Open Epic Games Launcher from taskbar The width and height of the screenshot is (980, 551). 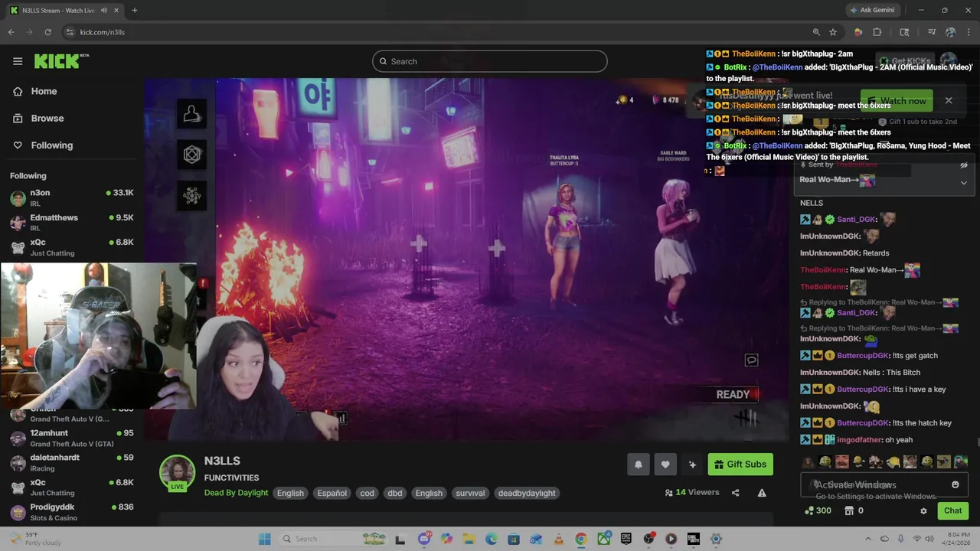click(626, 539)
